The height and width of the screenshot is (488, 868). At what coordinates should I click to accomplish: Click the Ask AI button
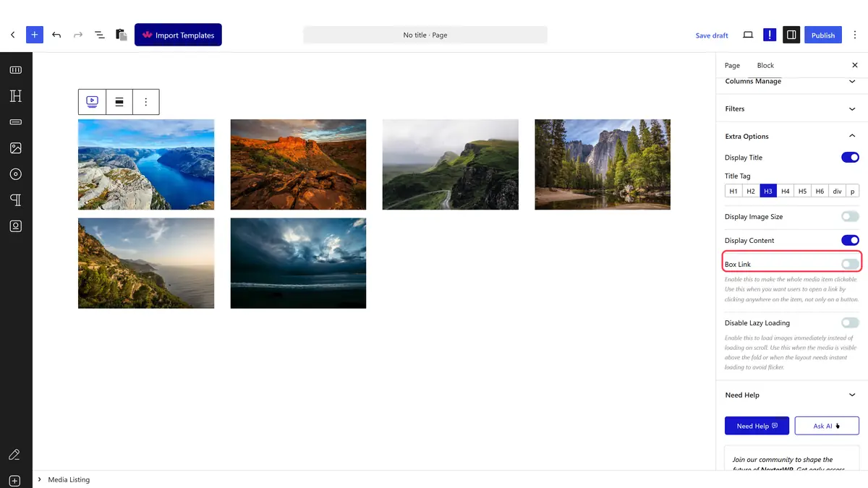[x=827, y=426]
